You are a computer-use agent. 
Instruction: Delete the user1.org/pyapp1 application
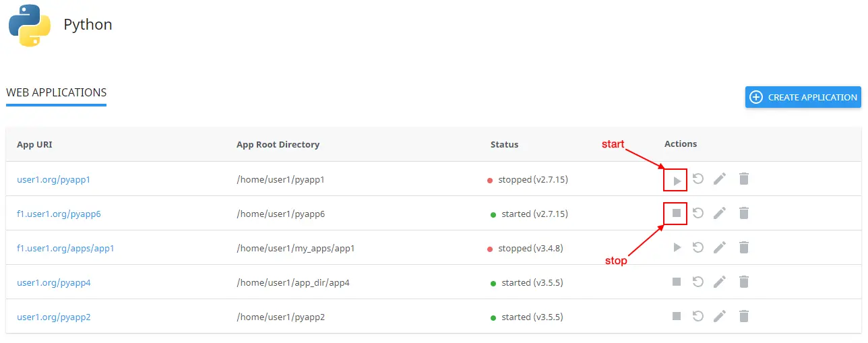click(x=743, y=179)
